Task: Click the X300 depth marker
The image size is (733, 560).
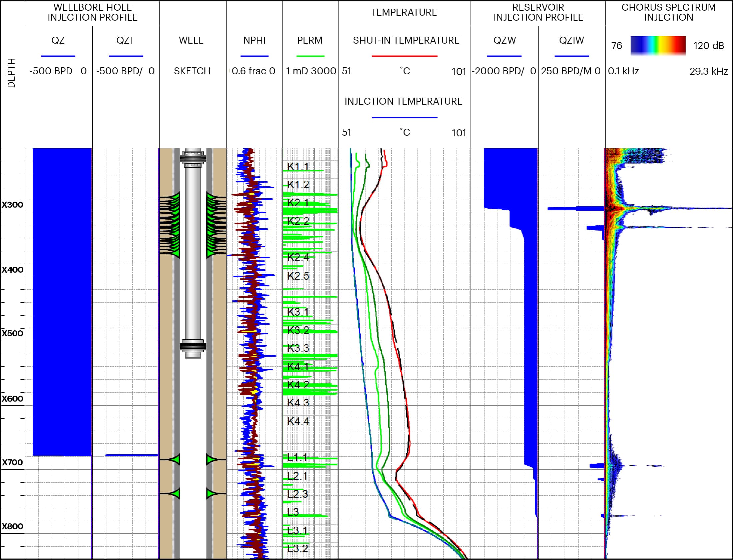Action: click(13, 205)
